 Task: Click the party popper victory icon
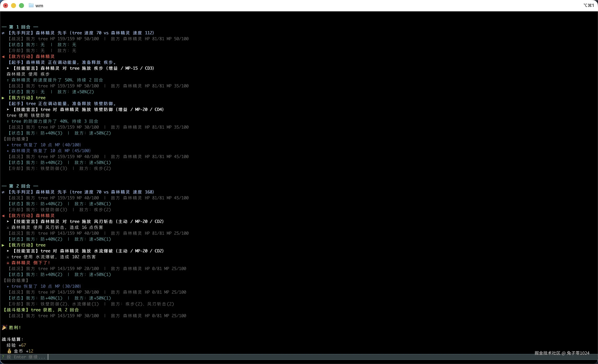[4, 327]
